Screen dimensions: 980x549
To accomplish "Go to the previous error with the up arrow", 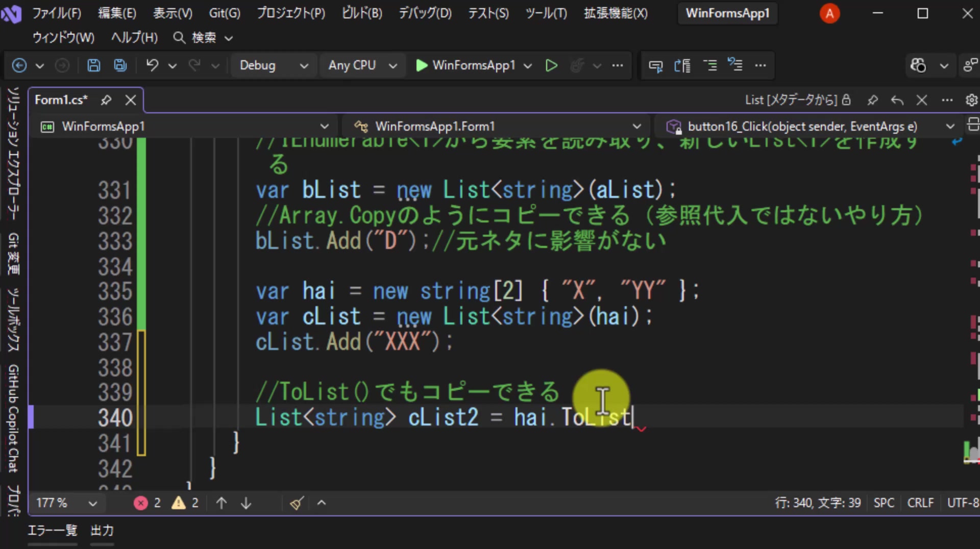I will [x=222, y=503].
